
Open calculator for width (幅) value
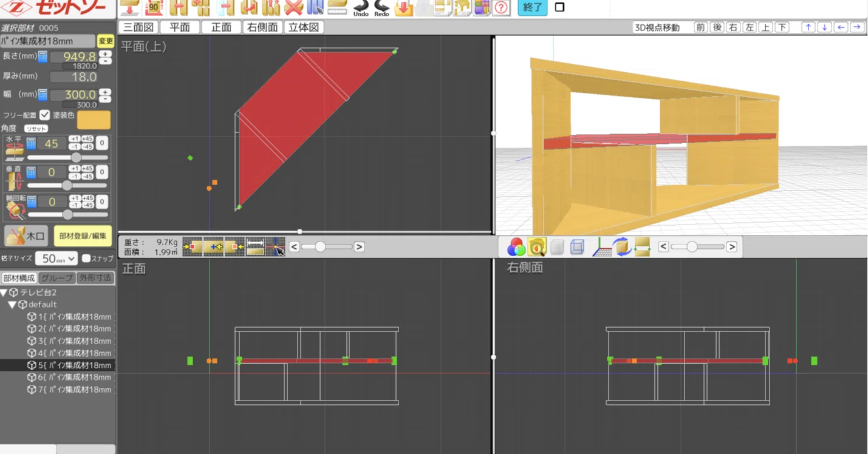coord(43,95)
